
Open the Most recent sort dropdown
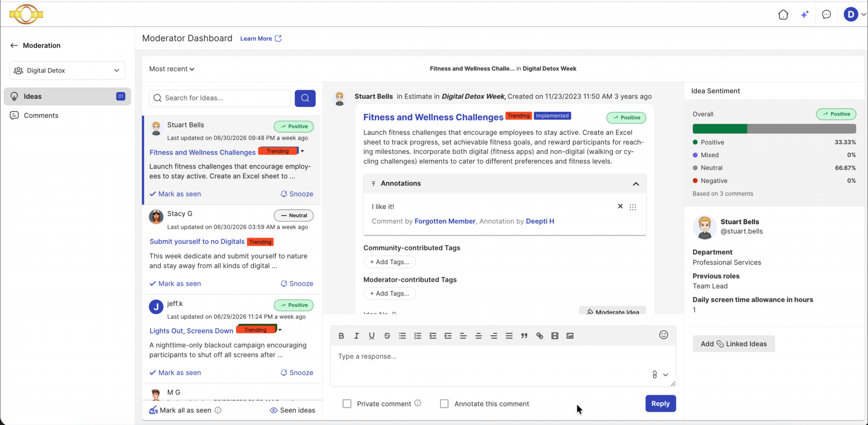[x=171, y=69]
